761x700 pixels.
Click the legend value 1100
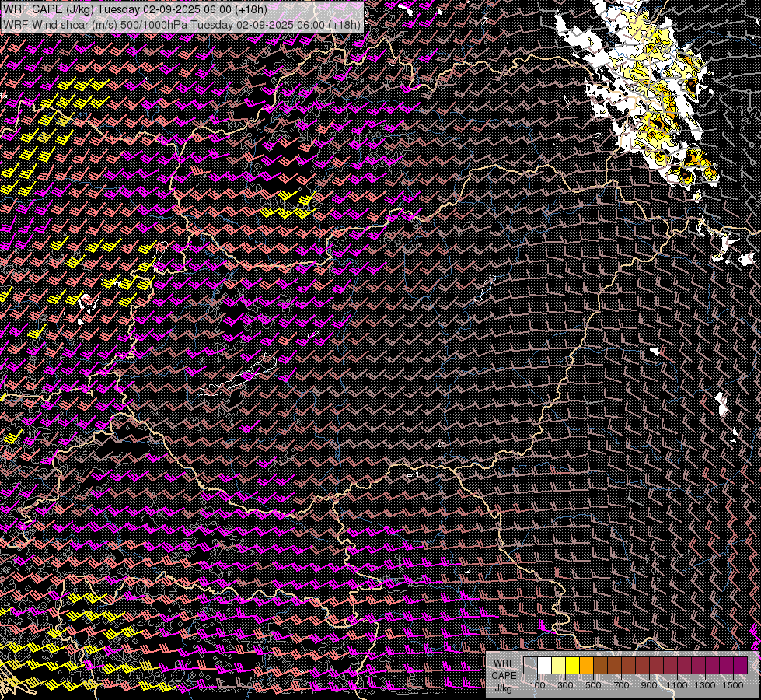[x=676, y=685]
